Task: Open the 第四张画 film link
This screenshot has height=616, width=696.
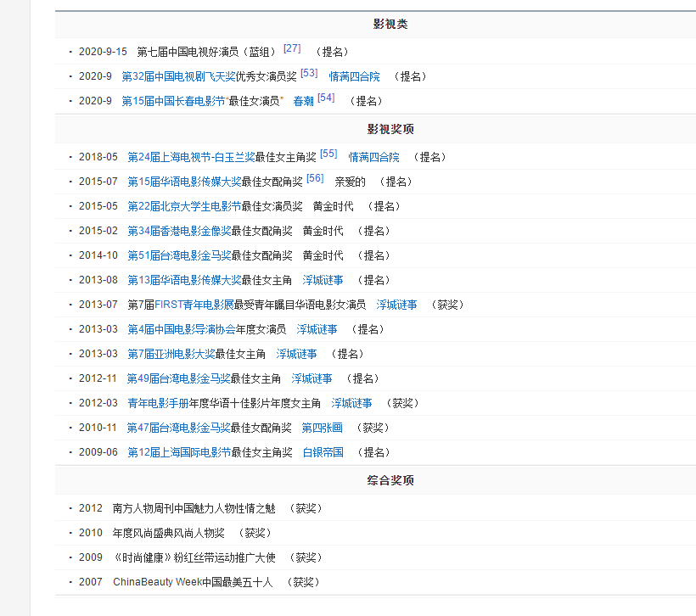Action: (322, 428)
